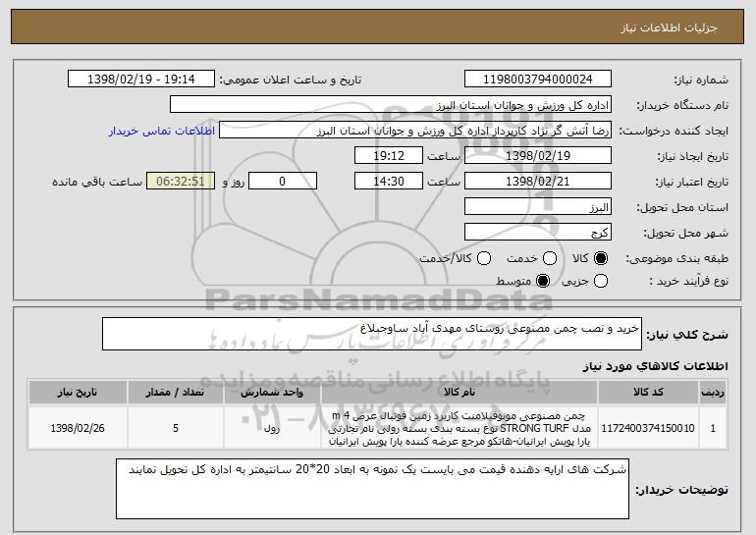Viewport: 756px width, 535px height.
Task: Click the طبقه بندی موضوعی label
Action: point(676,259)
